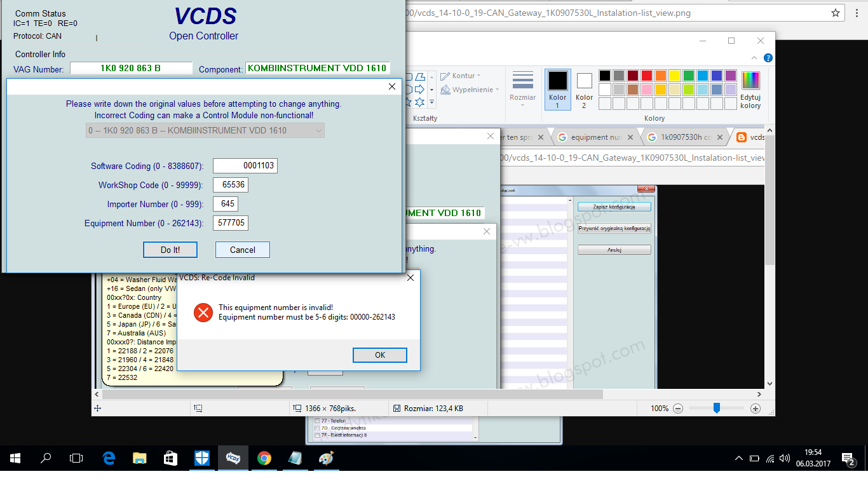This screenshot has height=488, width=868.
Task: Pick the red color swatch in Paint
Action: [x=647, y=76]
